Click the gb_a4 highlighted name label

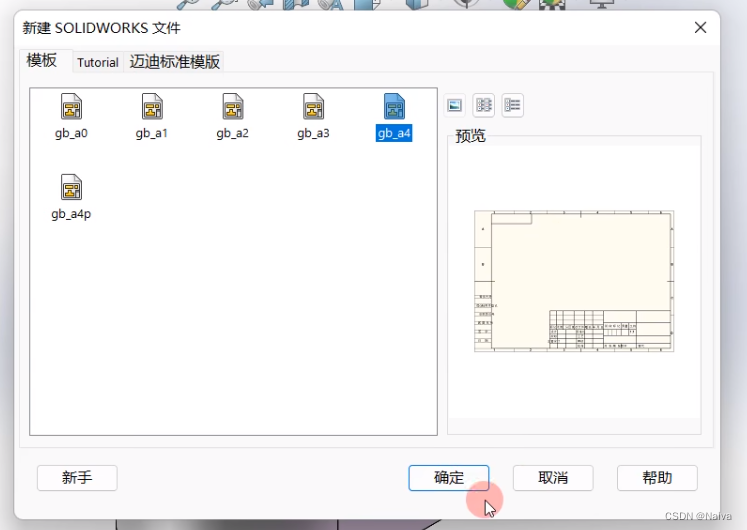pyautogui.click(x=394, y=133)
